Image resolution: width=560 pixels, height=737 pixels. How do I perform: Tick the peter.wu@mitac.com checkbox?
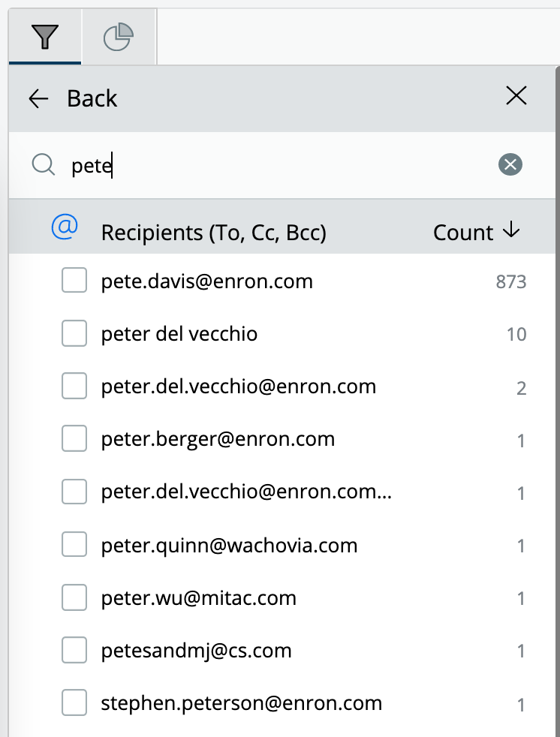[74, 597]
